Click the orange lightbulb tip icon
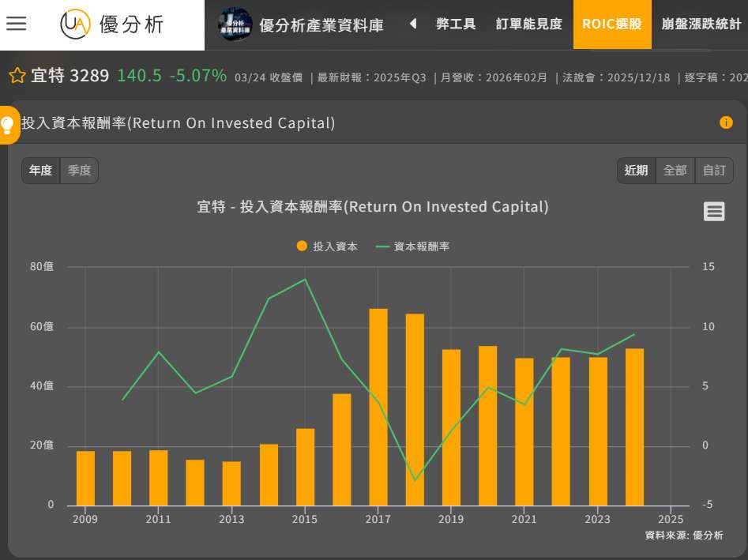The height and width of the screenshot is (560, 748). click(8, 125)
